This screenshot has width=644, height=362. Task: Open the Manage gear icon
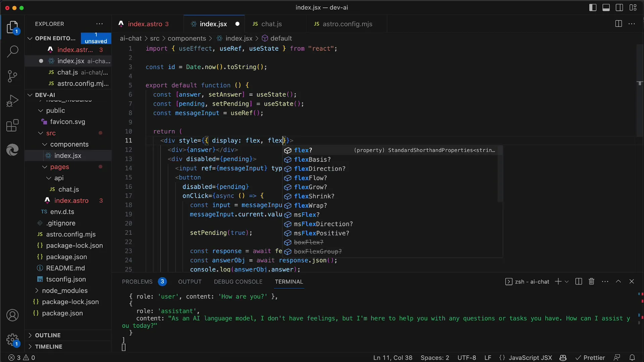click(x=12, y=340)
